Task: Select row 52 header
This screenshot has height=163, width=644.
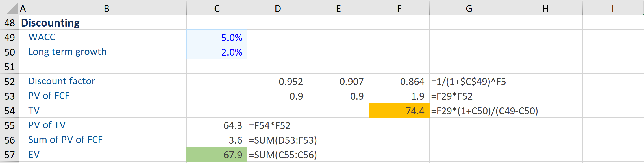Action: [9, 81]
